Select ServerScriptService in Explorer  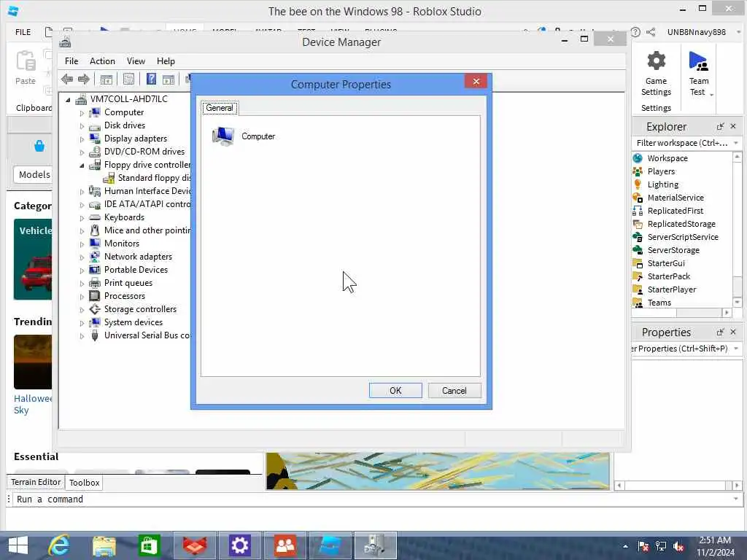tap(683, 237)
